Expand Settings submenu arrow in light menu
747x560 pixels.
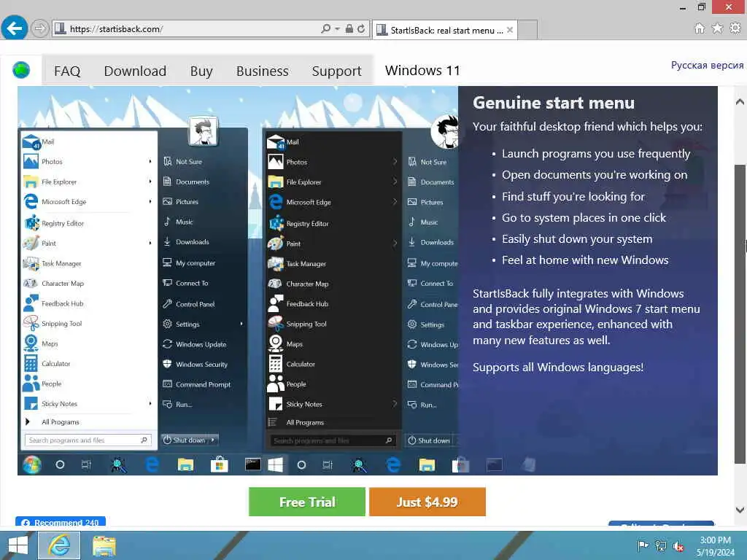pos(241,324)
